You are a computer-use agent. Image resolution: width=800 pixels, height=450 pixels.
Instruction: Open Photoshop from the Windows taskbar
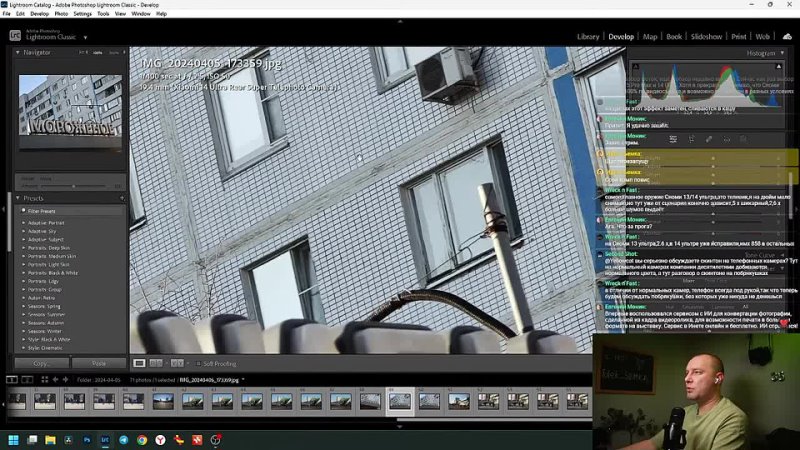pos(88,440)
